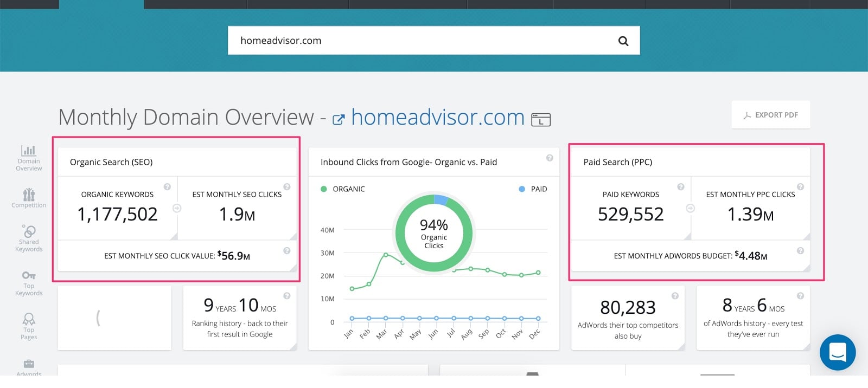Open Adwords briefcase in sidebar
868x388 pixels.
click(x=29, y=366)
